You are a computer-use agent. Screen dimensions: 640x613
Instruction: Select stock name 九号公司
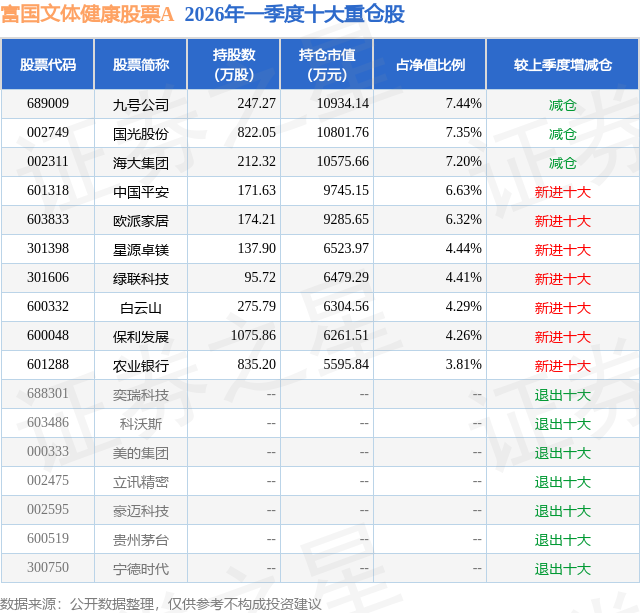pos(141,105)
